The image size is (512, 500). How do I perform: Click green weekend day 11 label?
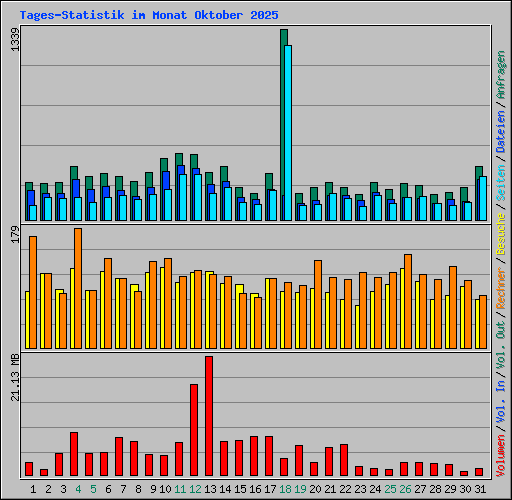point(180,489)
